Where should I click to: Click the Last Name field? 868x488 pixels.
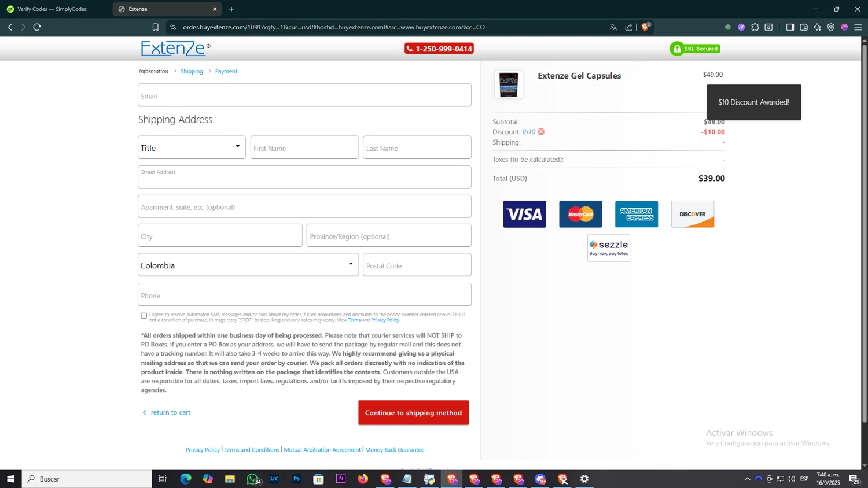(417, 147)
